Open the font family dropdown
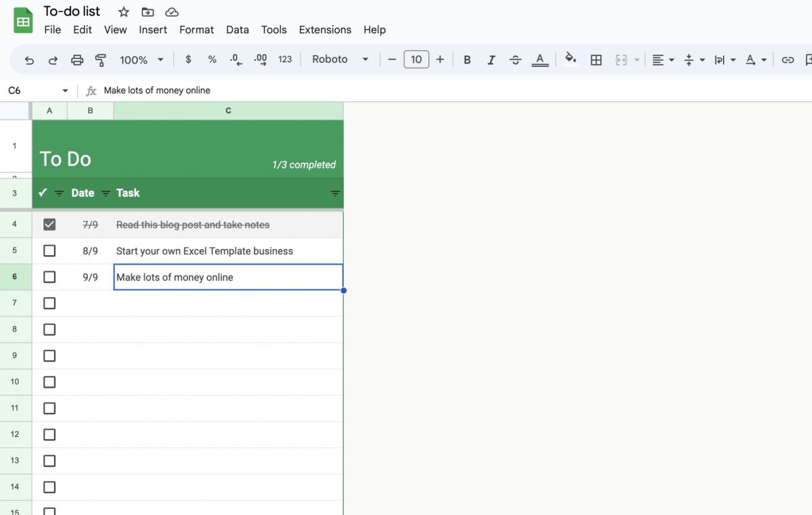Screen dimensions: 812x515 [x=338, y=60]
